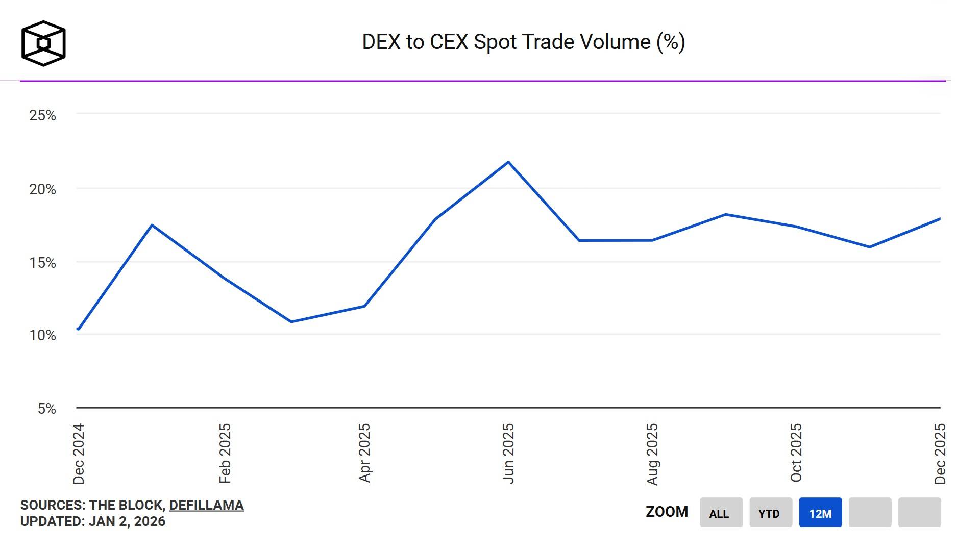Image resolution: width=980 pixels, height=551 pixels.
Task: Click the Apr 2025 x-axis label
Action: tap(364, 453)
